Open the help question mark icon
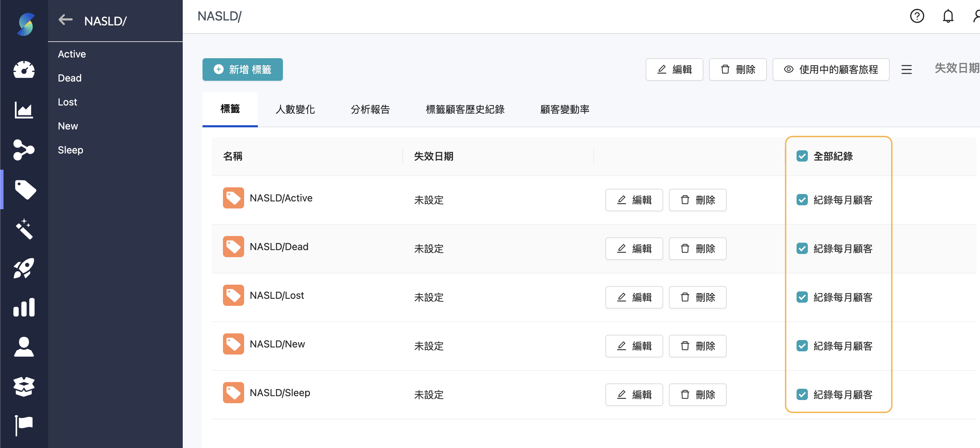The width and height of the screenshot is (980, 448). (917, 16)
